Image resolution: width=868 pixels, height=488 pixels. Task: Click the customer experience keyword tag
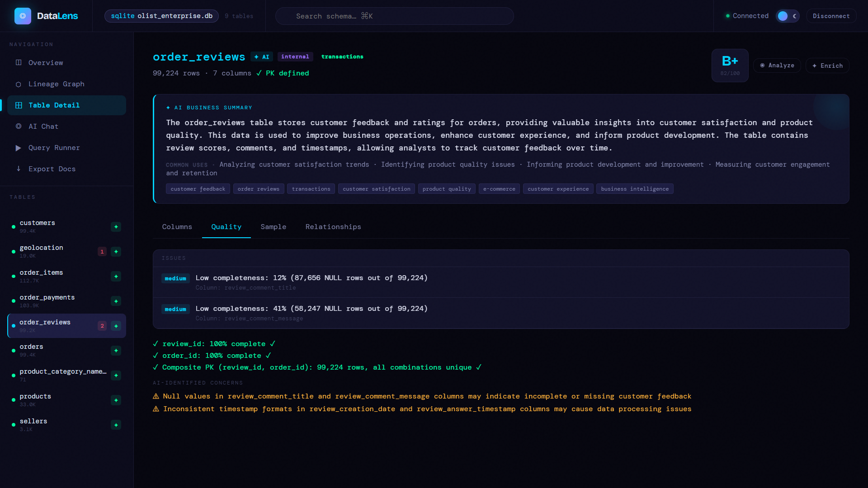tap(558, 189)
